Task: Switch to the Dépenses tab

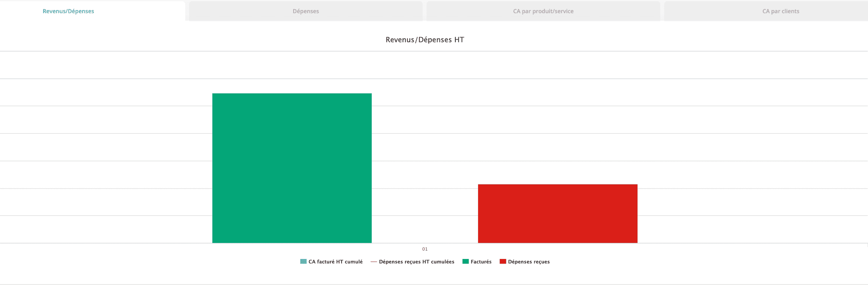Action: pos(306,11)
